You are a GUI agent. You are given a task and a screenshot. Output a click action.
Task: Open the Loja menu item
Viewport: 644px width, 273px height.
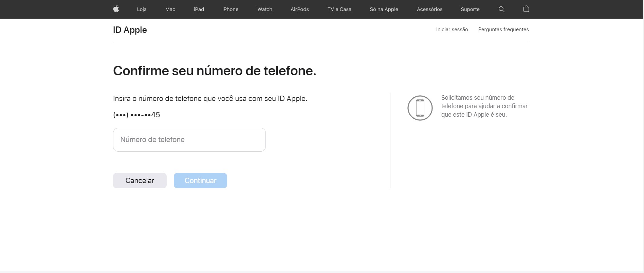tap(142, 9)
